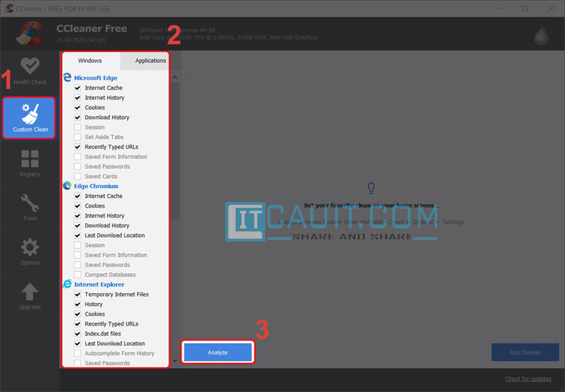Click the Upgrade arrow icon
565x392 pixels.
tap(30, 292)
